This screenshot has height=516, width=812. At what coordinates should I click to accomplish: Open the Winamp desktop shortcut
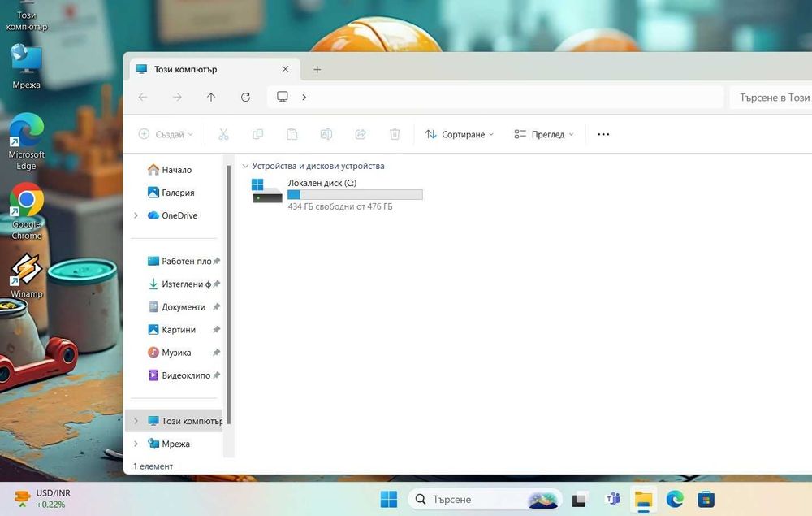27,275
